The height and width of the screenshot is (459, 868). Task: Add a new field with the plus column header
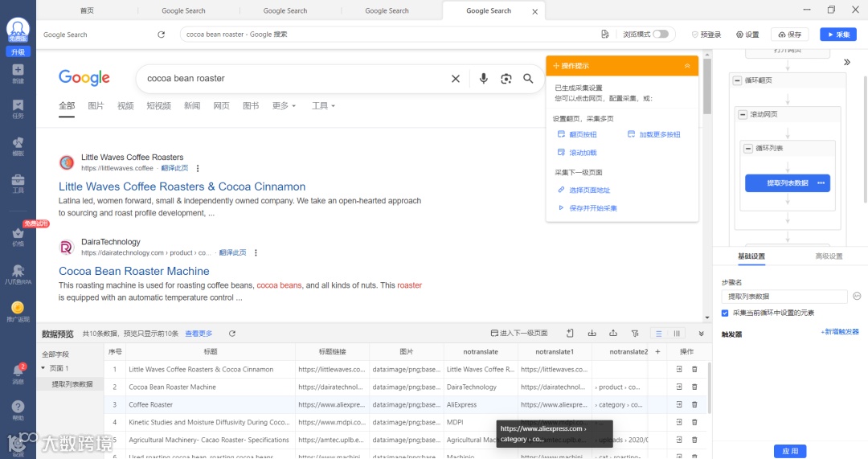(x=657, y=351)
